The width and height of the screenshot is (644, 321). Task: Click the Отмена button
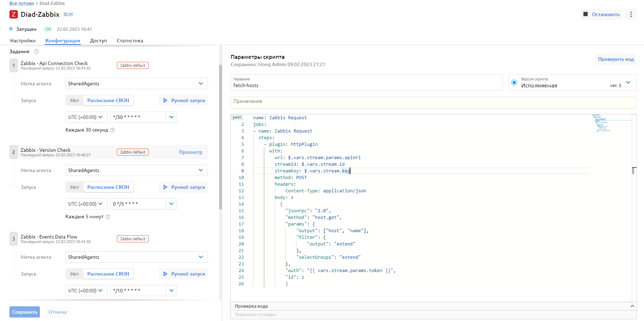(57, 312)
